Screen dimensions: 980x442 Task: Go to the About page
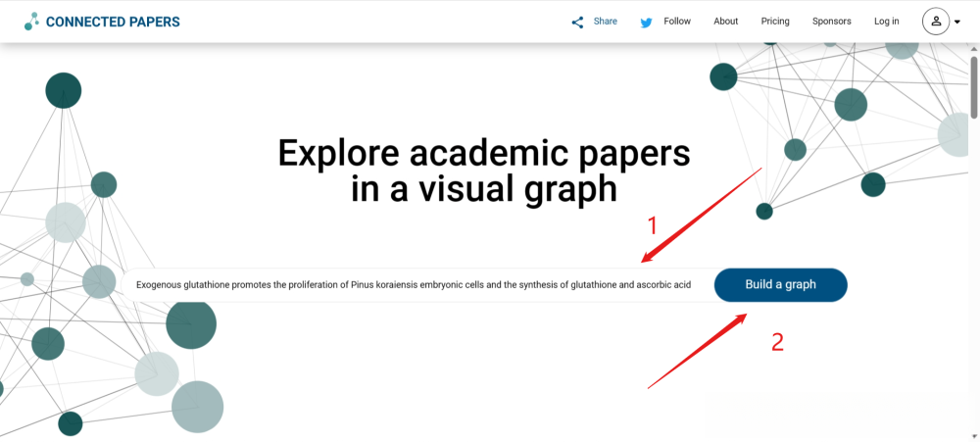[726, 21]
